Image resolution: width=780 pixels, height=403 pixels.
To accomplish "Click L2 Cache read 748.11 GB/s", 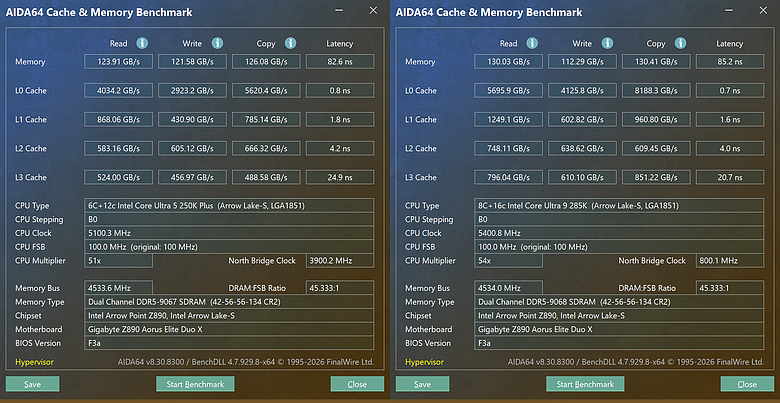I will pos(508,148).
